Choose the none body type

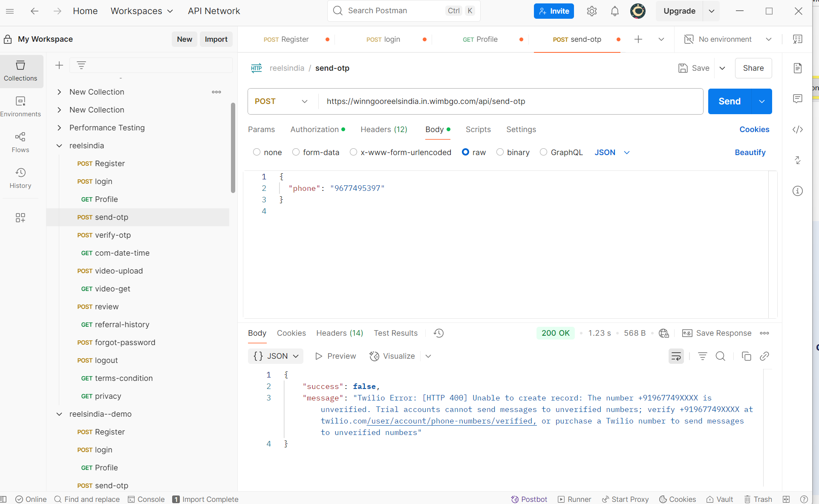[257, 152]
